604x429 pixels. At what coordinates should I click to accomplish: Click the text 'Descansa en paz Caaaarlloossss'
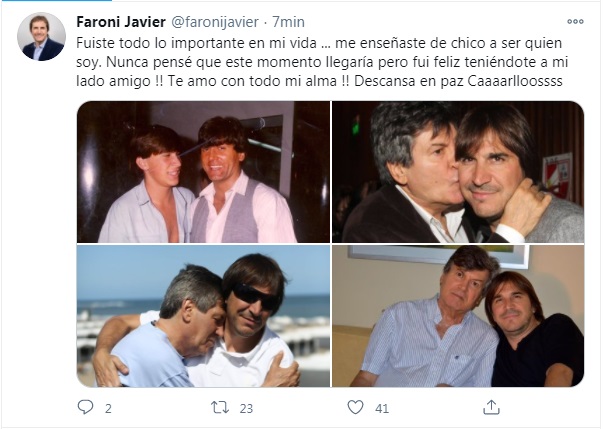[458, 81]
